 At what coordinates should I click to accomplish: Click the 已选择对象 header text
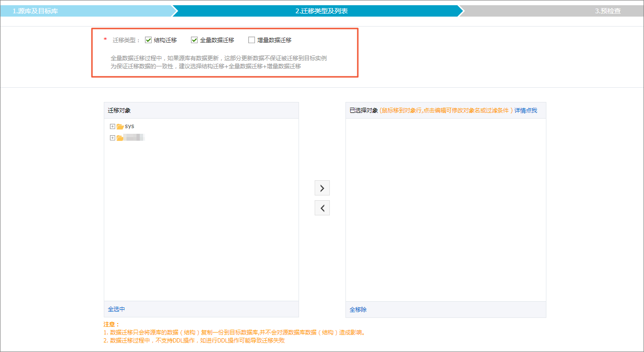coord(364,111)
